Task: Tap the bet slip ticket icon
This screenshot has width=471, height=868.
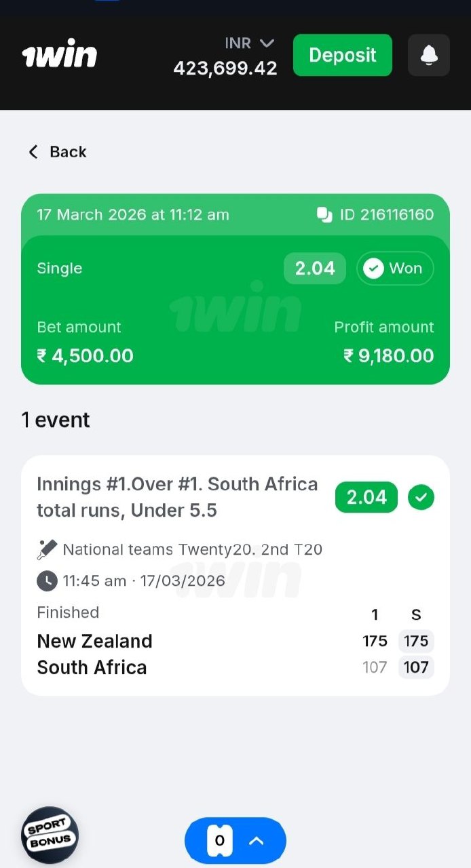Action: tap(219, 841)
